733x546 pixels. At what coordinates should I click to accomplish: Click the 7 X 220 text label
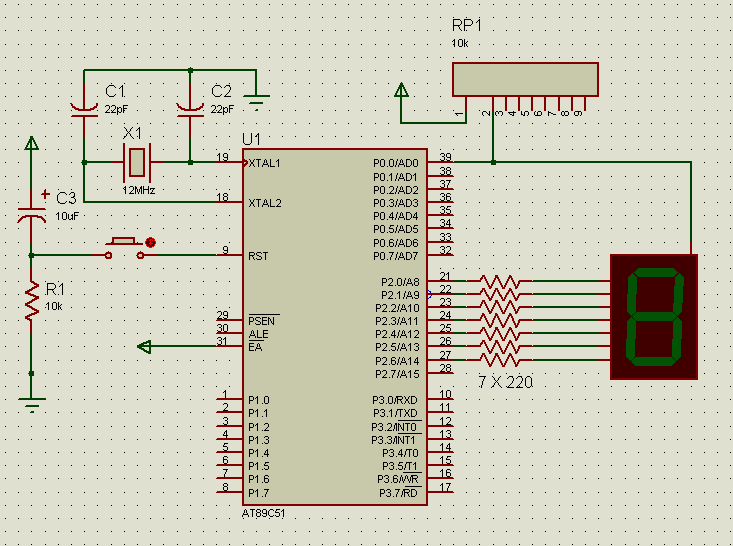(x=505, y=382)
